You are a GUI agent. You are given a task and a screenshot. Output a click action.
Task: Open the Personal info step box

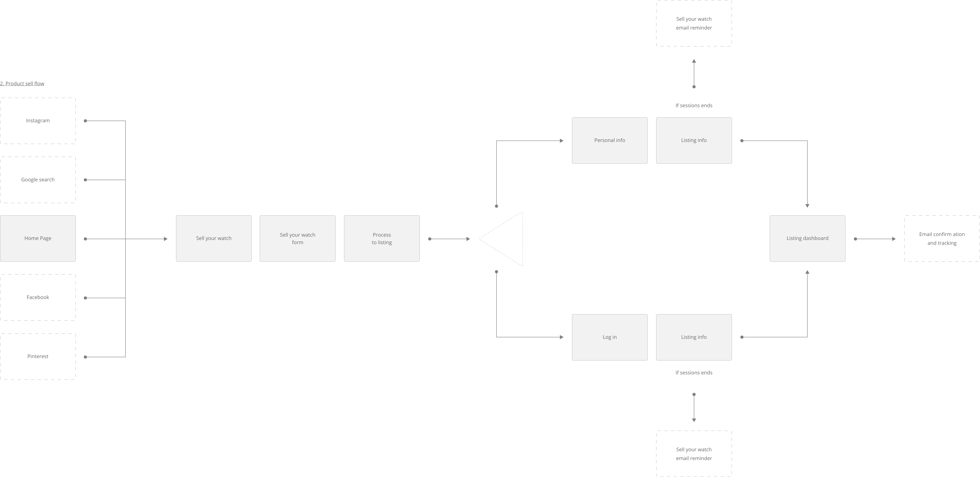[x=609, y=140]
